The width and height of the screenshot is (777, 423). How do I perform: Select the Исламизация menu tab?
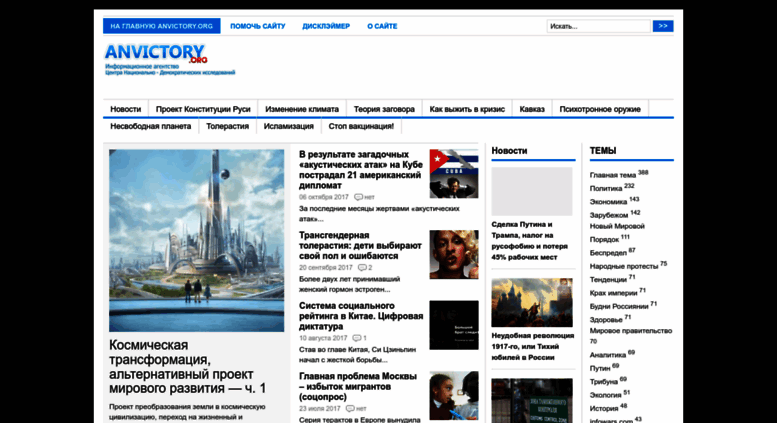(x=288, y=126)
